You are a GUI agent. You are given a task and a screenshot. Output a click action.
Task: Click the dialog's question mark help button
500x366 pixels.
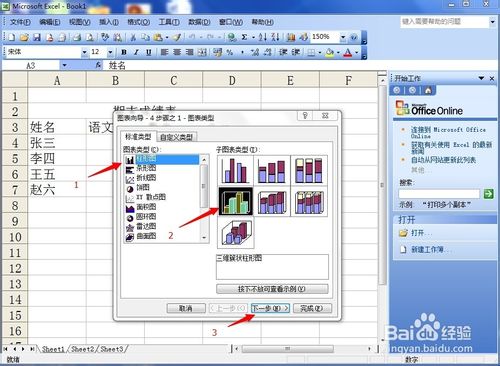point(305,116)
